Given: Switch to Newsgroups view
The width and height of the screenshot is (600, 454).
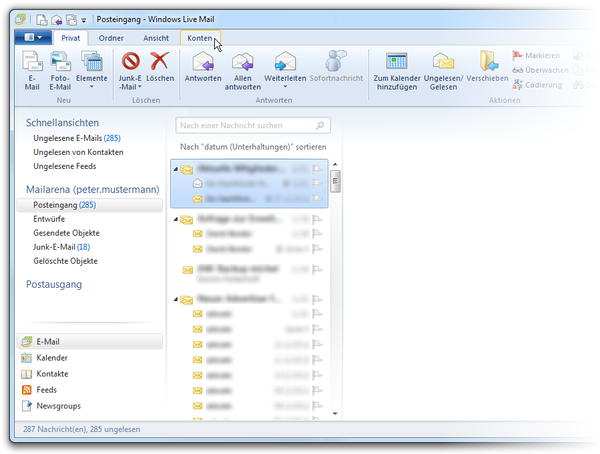Looking at the screenshot, I should click(x=51, y=406).
